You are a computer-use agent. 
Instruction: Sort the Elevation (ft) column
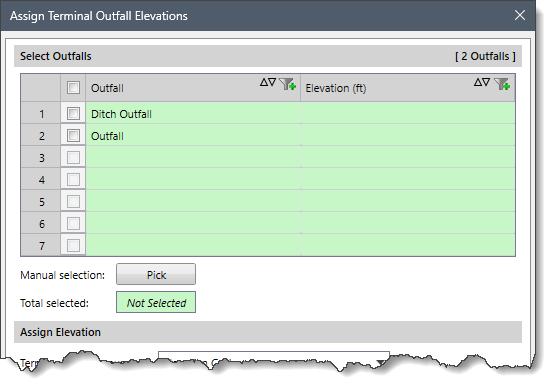[x=482, y=83]
